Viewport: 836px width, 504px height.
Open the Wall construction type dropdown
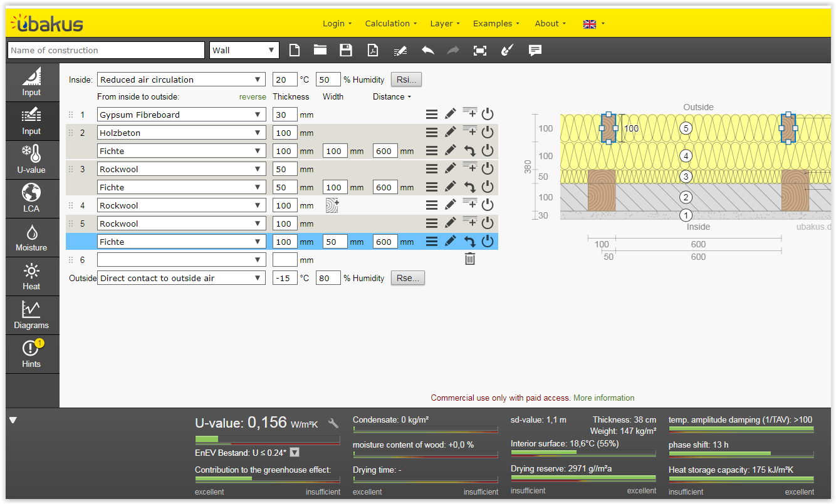244,51
